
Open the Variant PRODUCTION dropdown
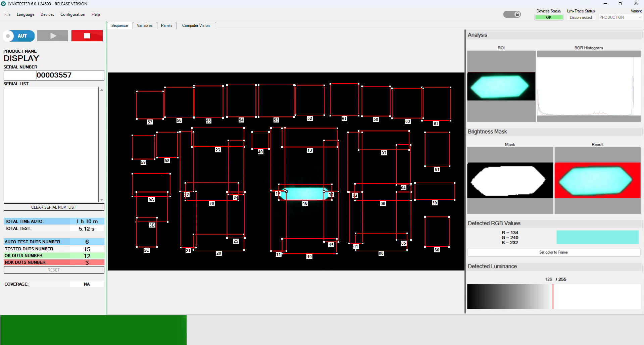pyautogui.click(x=620, y=17)
